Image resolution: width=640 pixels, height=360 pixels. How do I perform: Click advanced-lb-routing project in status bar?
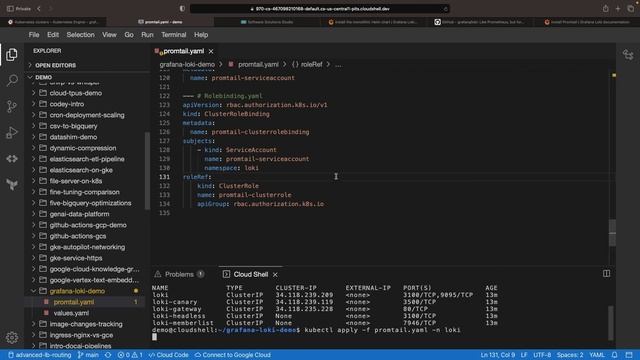(40, 355)
